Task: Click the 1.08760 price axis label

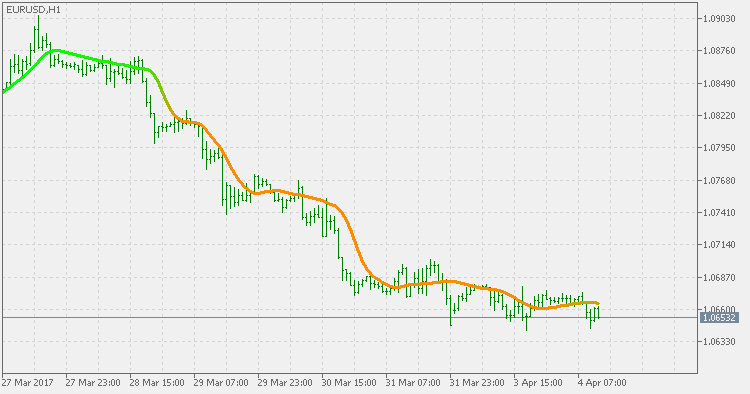Action: (x=719, y=51)
